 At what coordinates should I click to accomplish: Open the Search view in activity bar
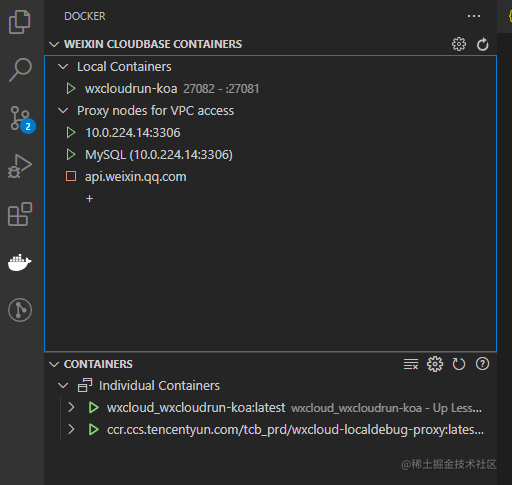(20, 70)
